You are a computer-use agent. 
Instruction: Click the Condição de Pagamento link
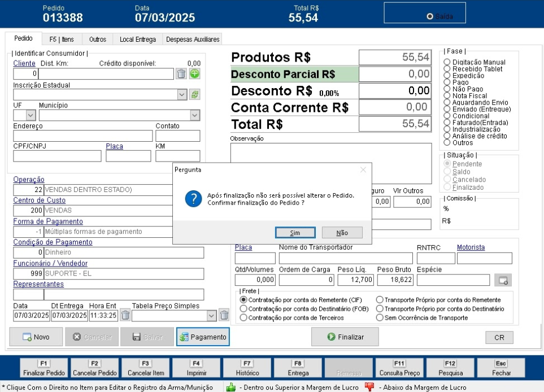tap(53, 242)
